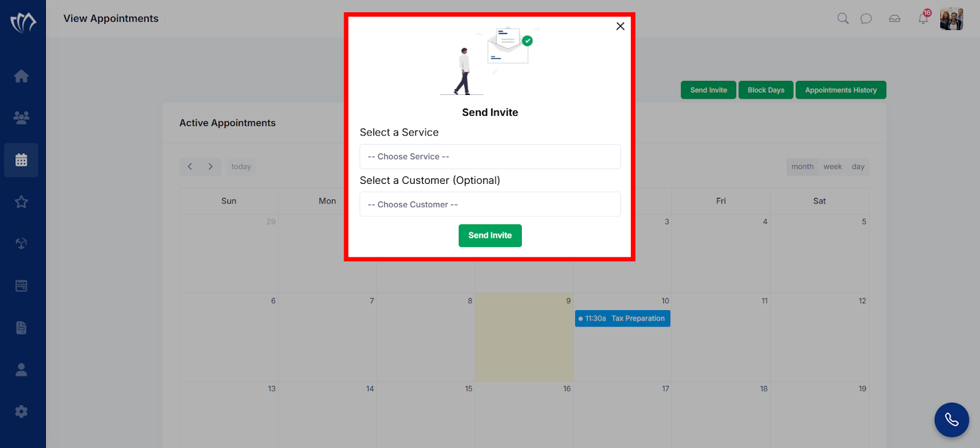Switch calendar to month view
Image resolution: width=980 pixels, height=448 pixels.
click(802, 167)
